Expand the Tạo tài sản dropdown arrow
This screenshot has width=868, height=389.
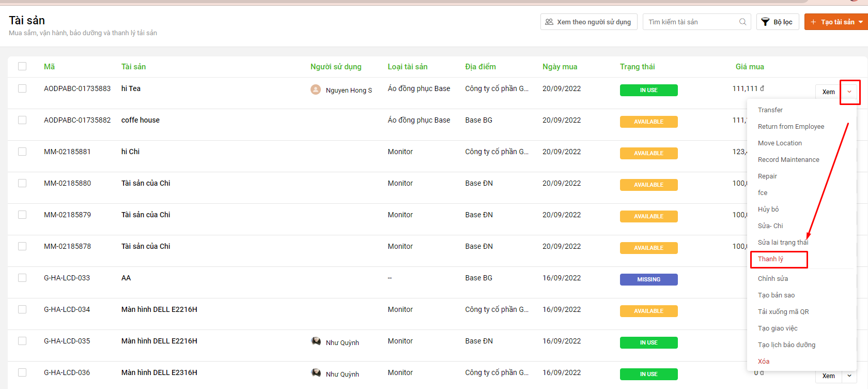click(x=861, y=22)
